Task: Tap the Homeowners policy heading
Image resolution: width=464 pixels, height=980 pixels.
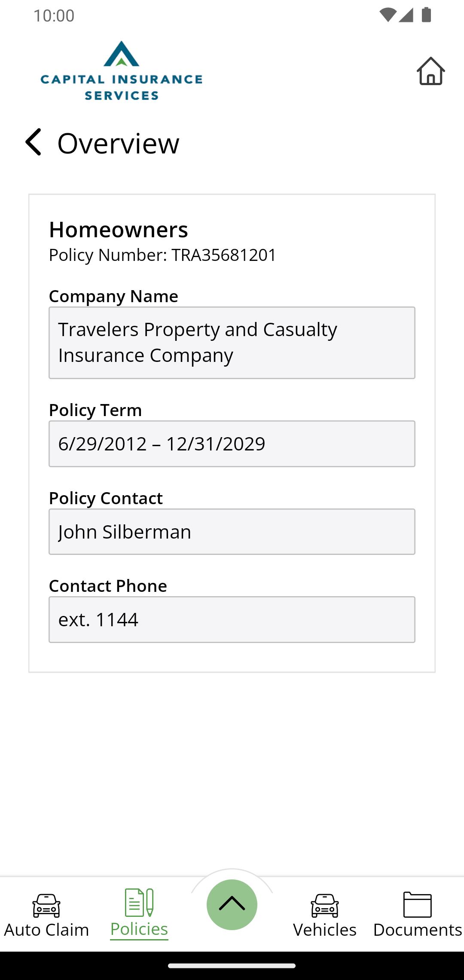Action: click(119, 230)
